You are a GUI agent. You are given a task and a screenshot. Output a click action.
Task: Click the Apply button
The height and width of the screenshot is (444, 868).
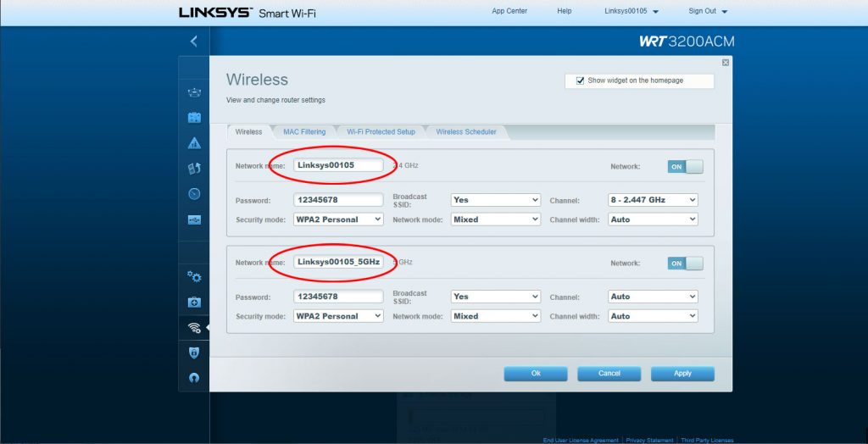pos(682,374)
